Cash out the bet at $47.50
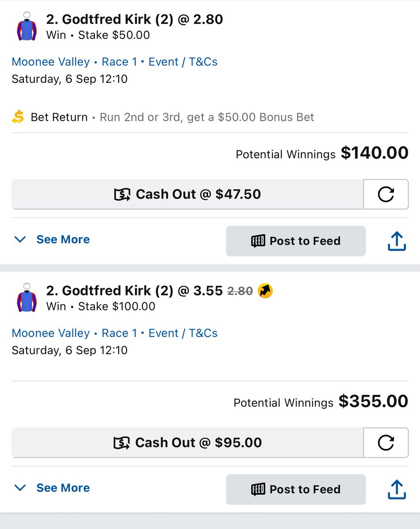The height and width of the screenshot is (529, 420). tap(187, 194)
